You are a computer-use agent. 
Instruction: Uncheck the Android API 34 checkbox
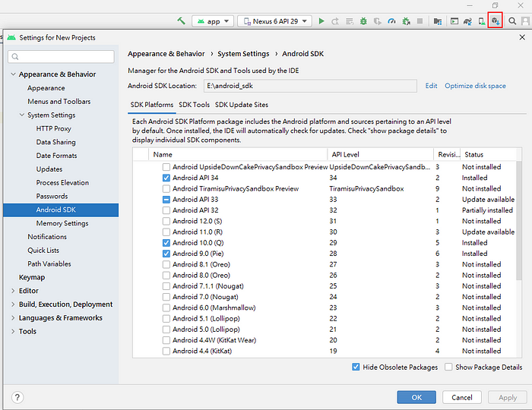tap(166, 178)
